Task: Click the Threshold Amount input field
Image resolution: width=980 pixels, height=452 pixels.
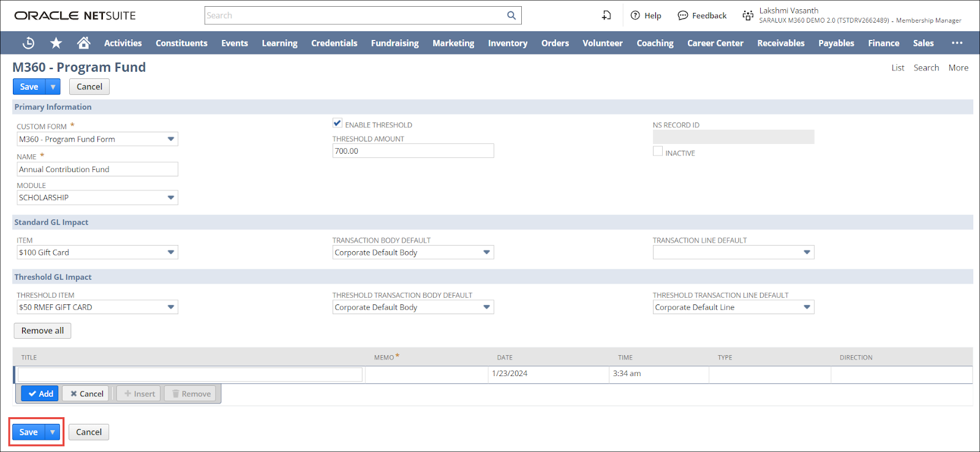Action: point(413,151)
